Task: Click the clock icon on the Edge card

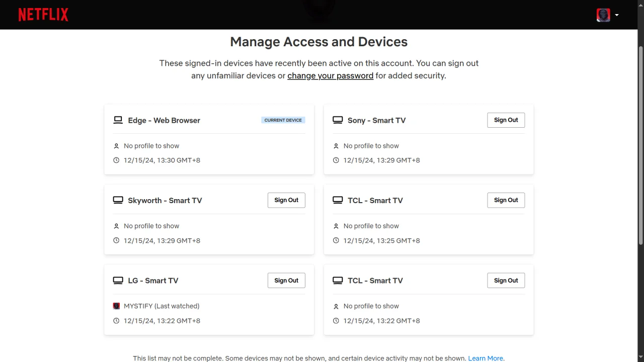Action: (116, 160)
